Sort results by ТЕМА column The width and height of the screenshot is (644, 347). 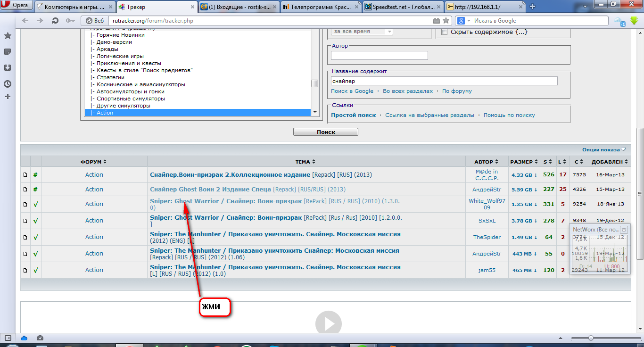(305, 162)
